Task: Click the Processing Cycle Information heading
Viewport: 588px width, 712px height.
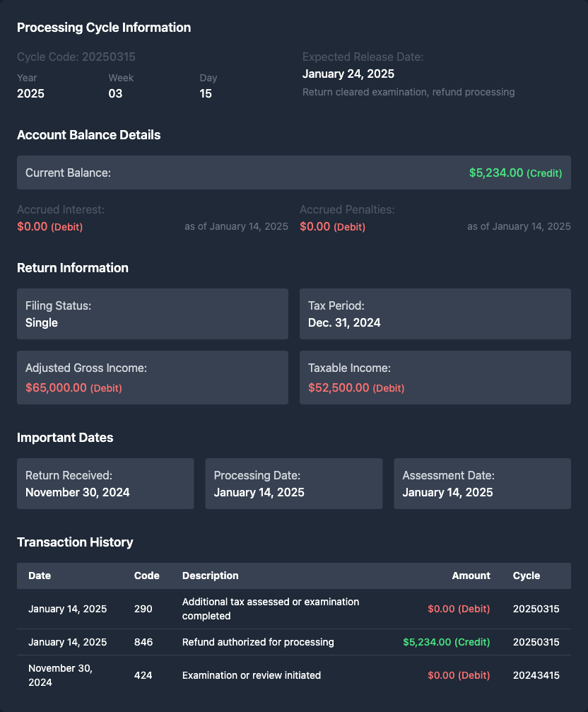Action: point(104,28)
